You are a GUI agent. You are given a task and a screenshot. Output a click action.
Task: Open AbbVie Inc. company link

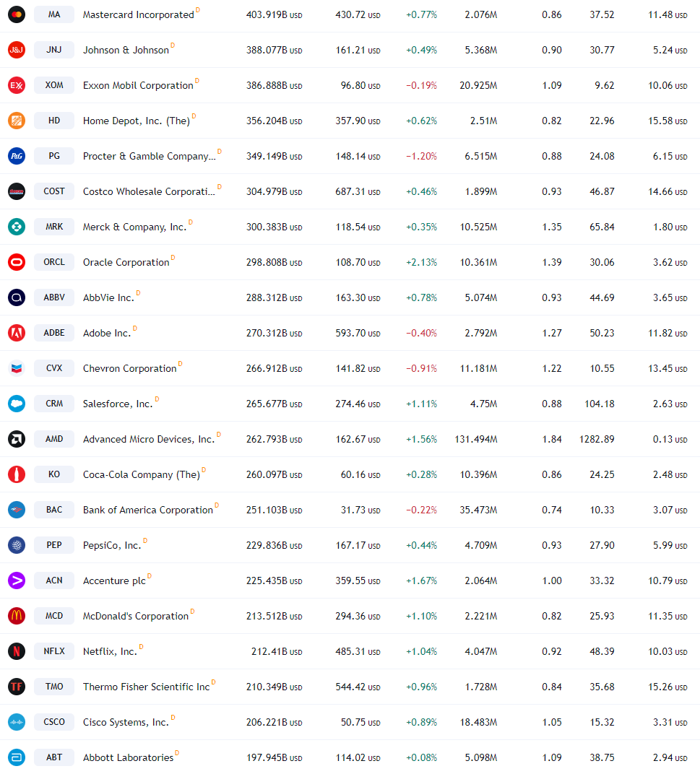pos(108,297)
